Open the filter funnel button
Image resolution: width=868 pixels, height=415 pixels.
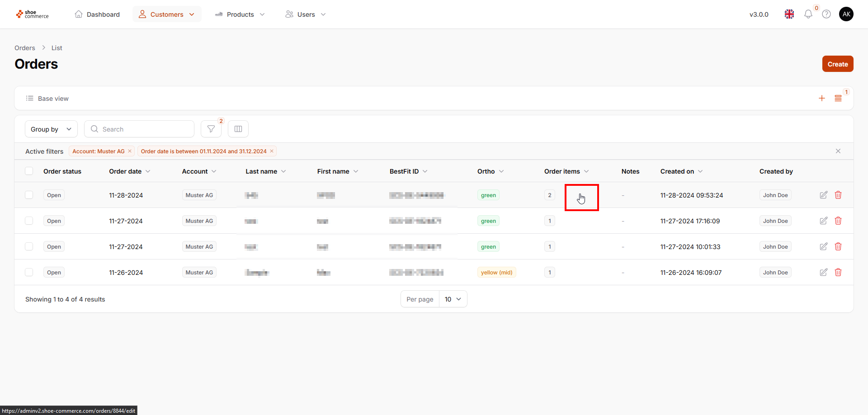(x=211, y=129)
